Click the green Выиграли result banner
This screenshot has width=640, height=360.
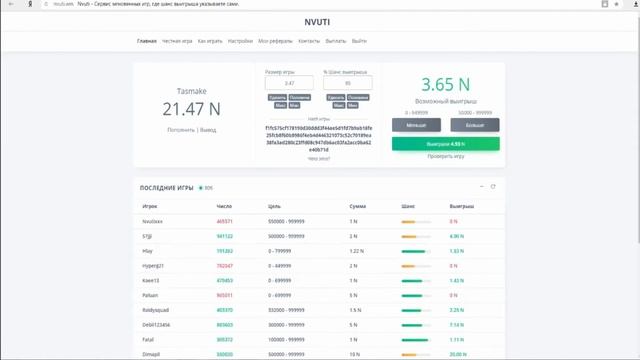click(x=446, y=144)
